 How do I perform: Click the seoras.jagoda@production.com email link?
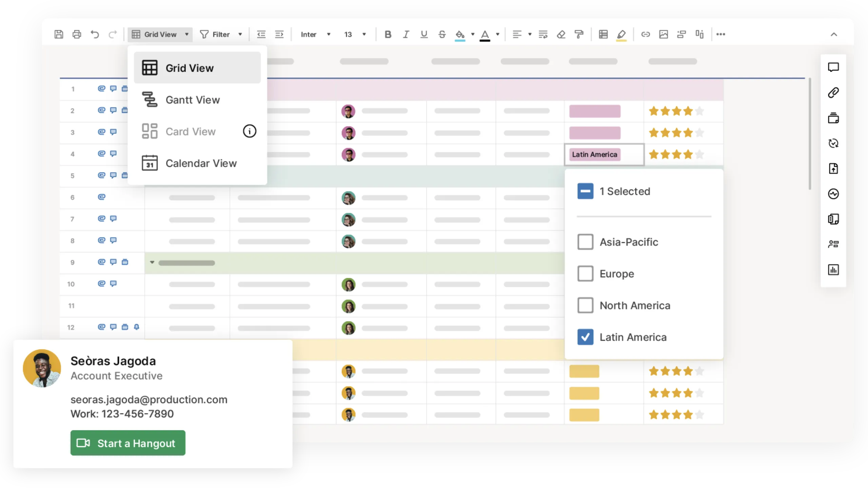coord(149,400)
